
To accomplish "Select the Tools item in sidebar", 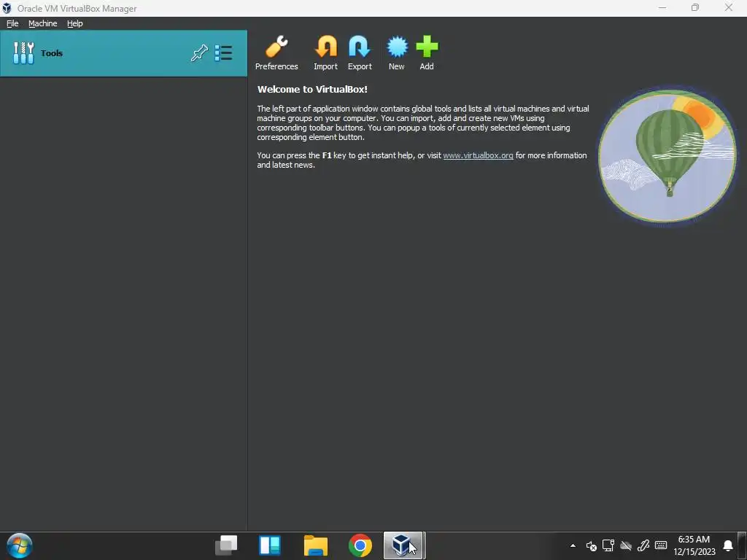I will 123,53.
